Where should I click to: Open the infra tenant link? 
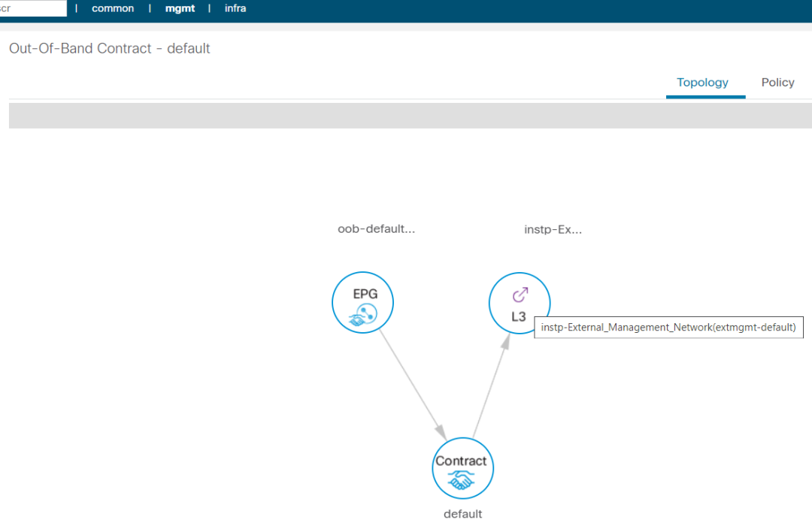pos(235,8)
